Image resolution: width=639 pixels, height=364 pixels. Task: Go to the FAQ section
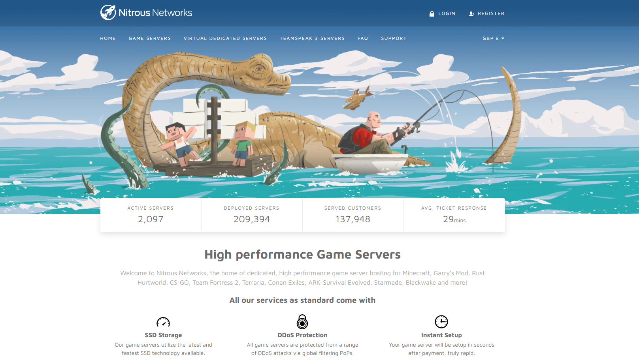tap(362, 38)
